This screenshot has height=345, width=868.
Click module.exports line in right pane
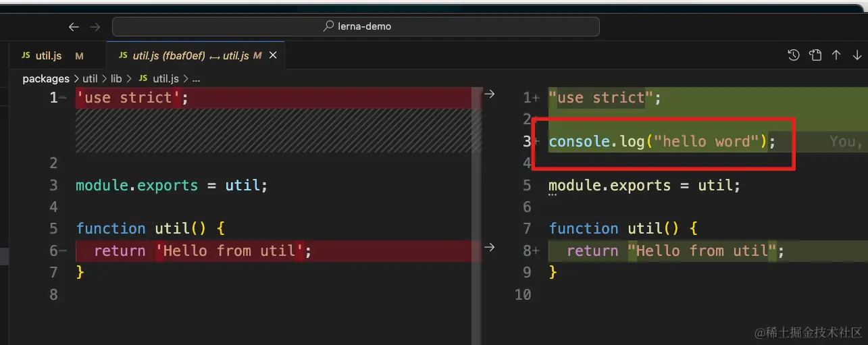[x=644, y=185]
